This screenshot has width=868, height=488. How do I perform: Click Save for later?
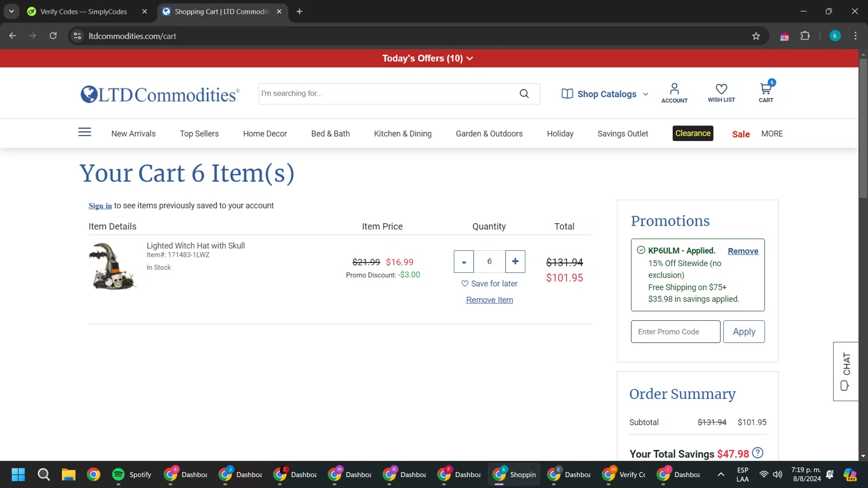490,283
